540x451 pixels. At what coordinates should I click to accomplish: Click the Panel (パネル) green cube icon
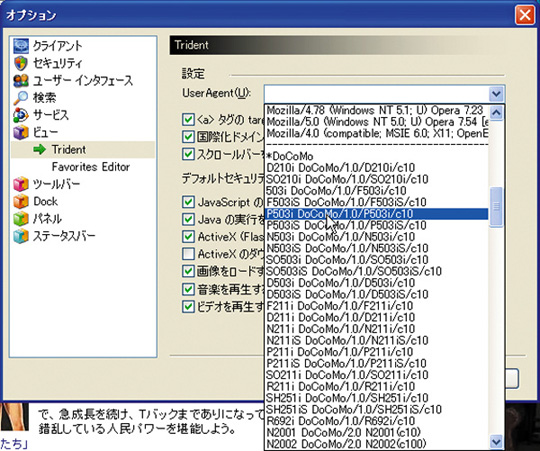click(x=21, y=219)
